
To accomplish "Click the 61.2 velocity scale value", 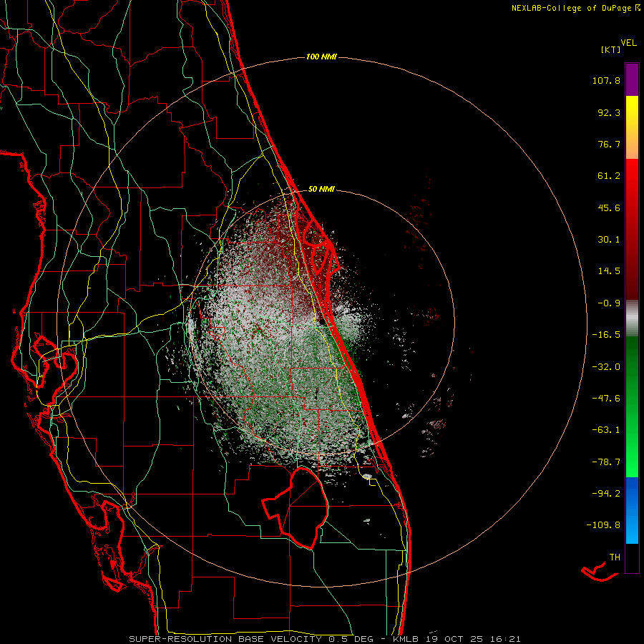I will point(609,176).
